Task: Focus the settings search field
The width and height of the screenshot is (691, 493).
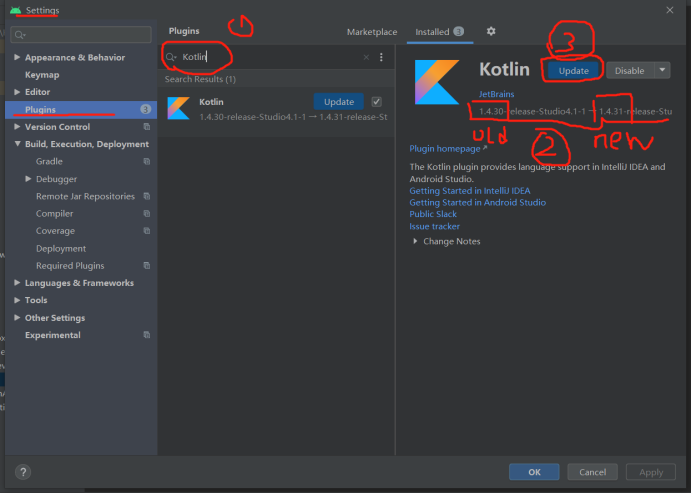Action: [81, 35]
